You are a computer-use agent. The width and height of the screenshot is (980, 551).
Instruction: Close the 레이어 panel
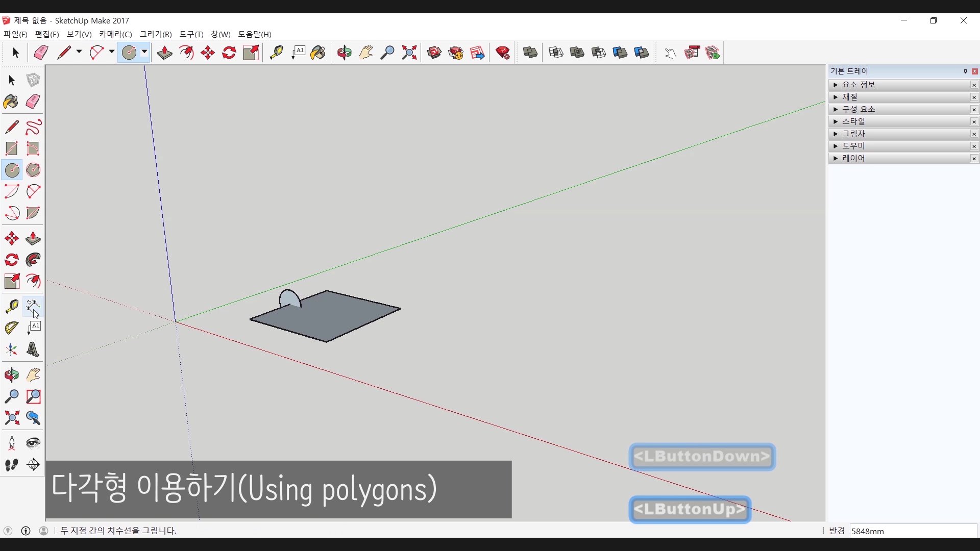[x=974, y=159]
